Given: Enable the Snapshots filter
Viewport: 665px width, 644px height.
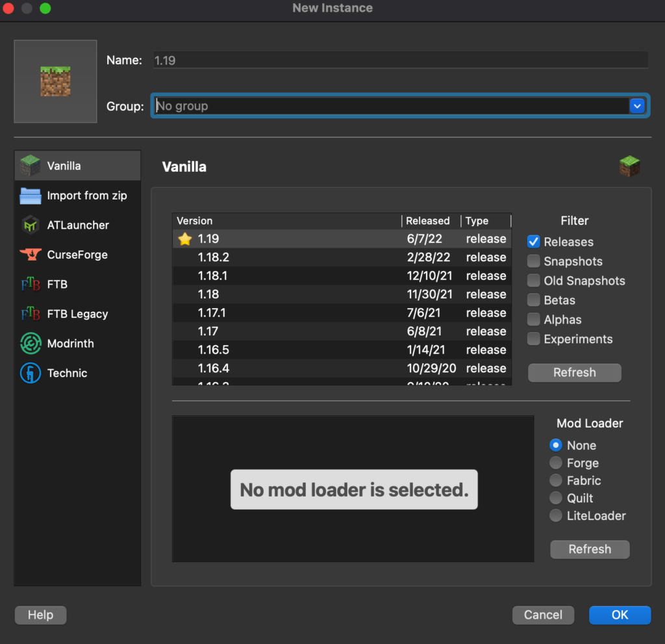Looking at the screenshot, I should (534, 261).
